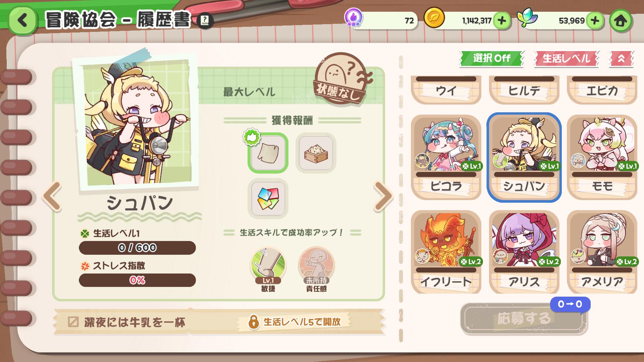Select the cloth reward item icon
This screenshot has width=644, height=362.
coord(268,153)
